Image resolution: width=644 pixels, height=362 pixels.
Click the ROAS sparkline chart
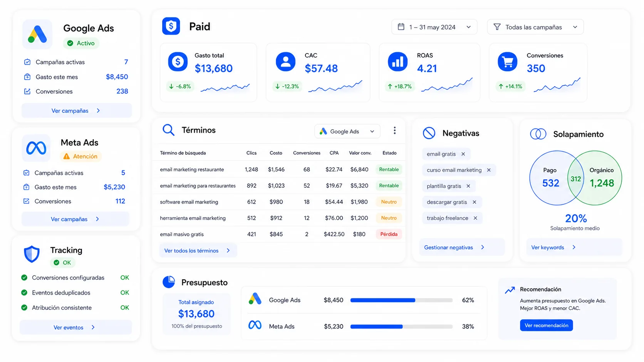tap(447, 85)
